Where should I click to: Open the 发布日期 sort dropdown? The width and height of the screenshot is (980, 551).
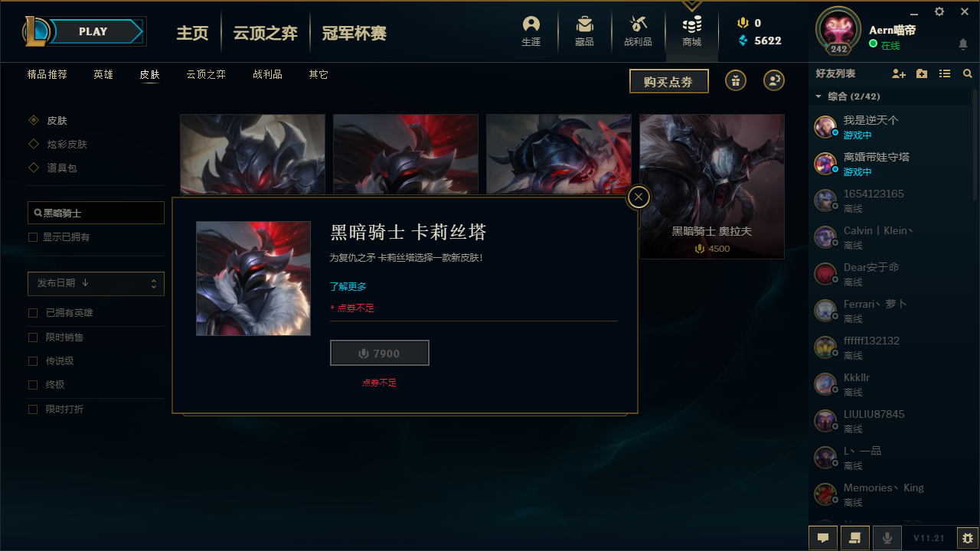pos(96,283)
